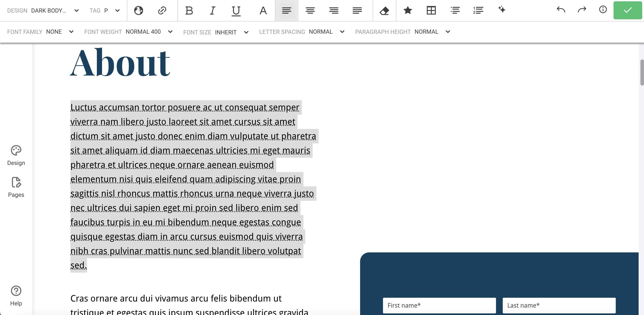Expand the Paragraph Height dropdown
644x315 pixels.
coord(403,32)
